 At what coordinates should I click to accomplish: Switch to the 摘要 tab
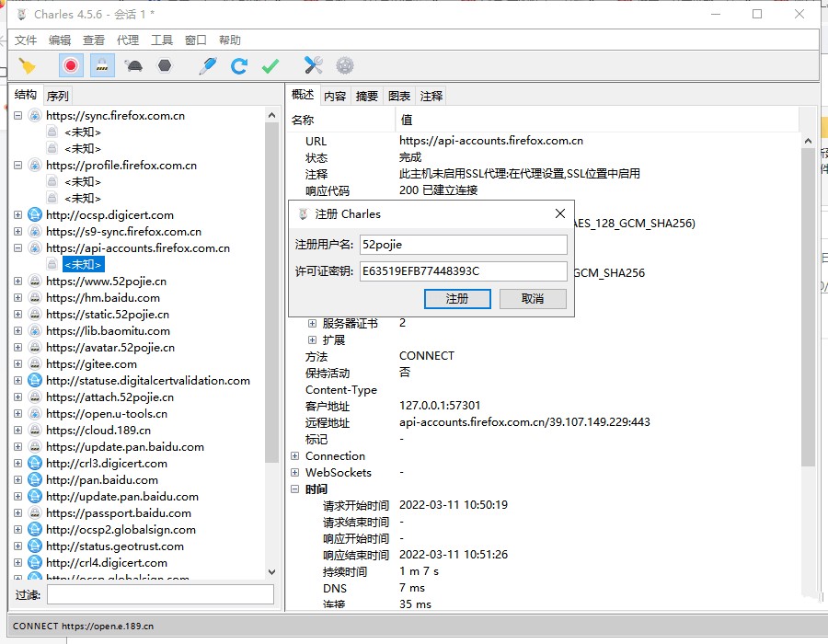(366, 96)
